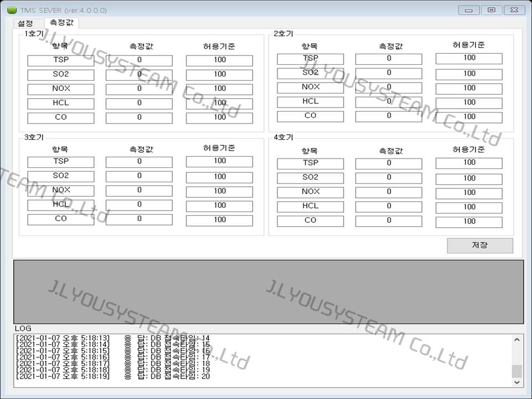This screenshot has height=399, width=532.
Task: Select 1호기 TSP 항목 field
Action: (x=61, y=61)
